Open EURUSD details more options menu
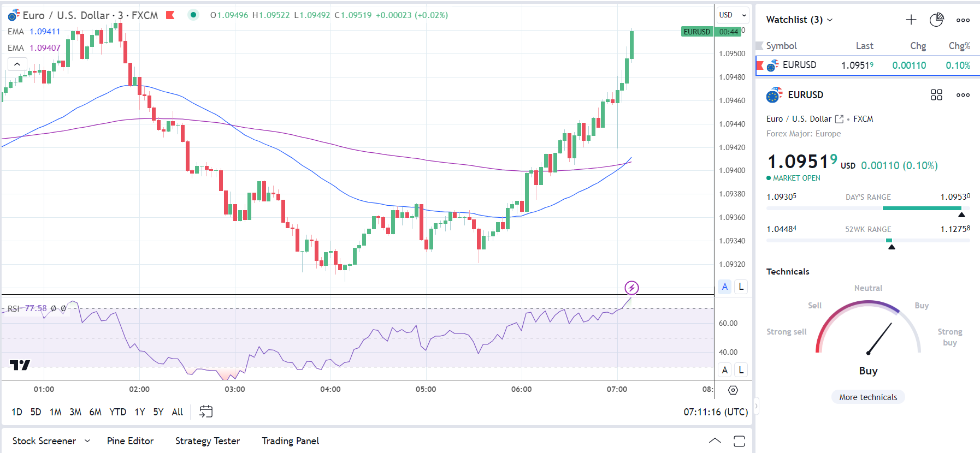The height and width of the screenshot is (453, 980). click(x=963, y=95)
